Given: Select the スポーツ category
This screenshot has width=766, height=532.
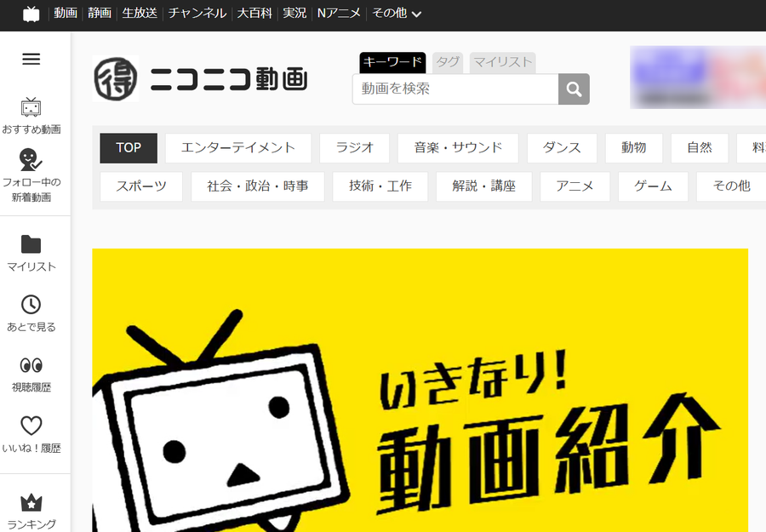Looking at the screenshot, I should pos(141,186).
